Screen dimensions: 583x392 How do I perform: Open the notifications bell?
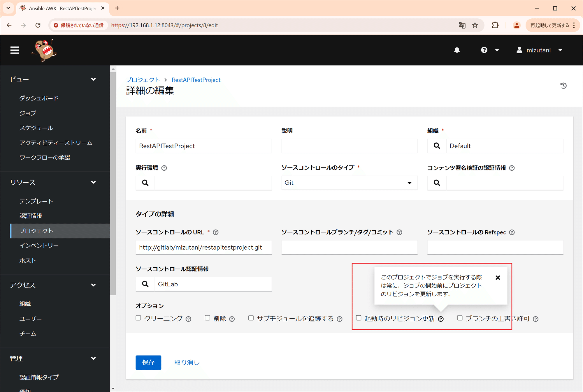pyautogui.click(x=457, y=50)
